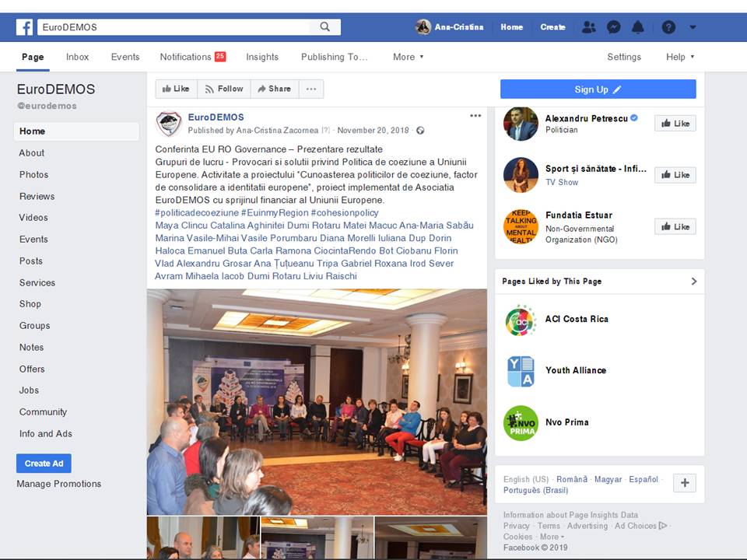
Task: Open Groups in left sidebar
Action: (x=35, y=326)
